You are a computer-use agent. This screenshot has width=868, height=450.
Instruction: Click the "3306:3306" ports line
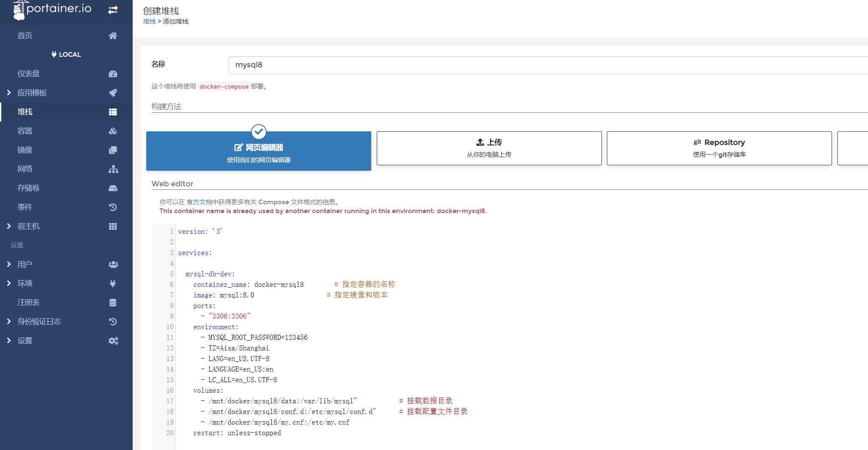(x=226, y=316)
